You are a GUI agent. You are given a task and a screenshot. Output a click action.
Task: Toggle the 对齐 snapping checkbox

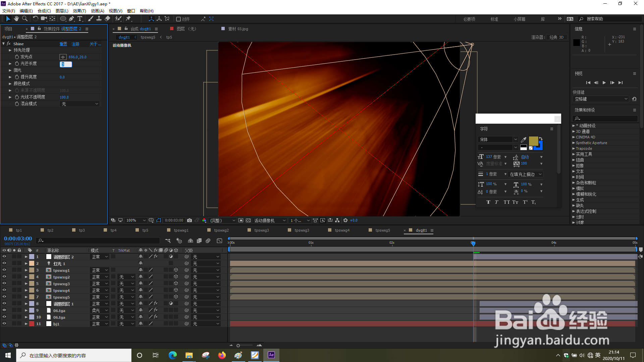(178, 19)
